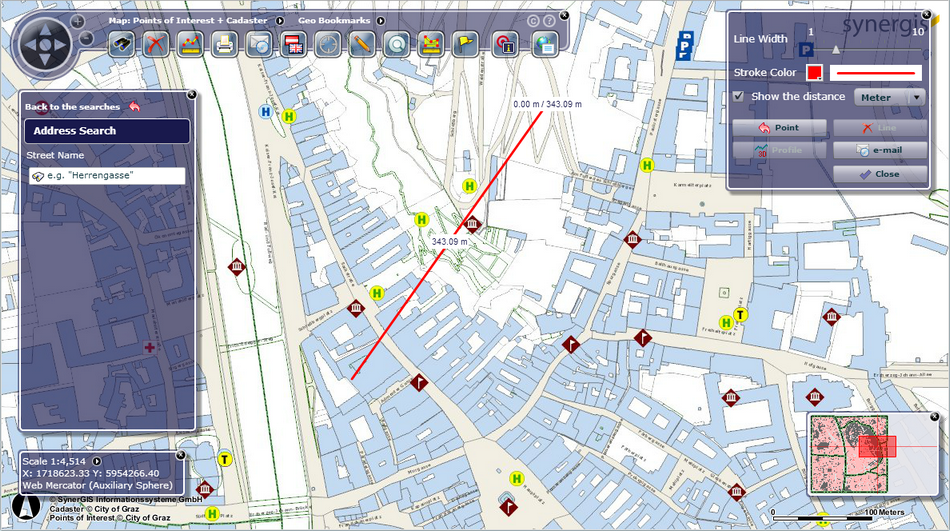
Task: Open the binoculars search tool
Action: [x=122, y=43]
